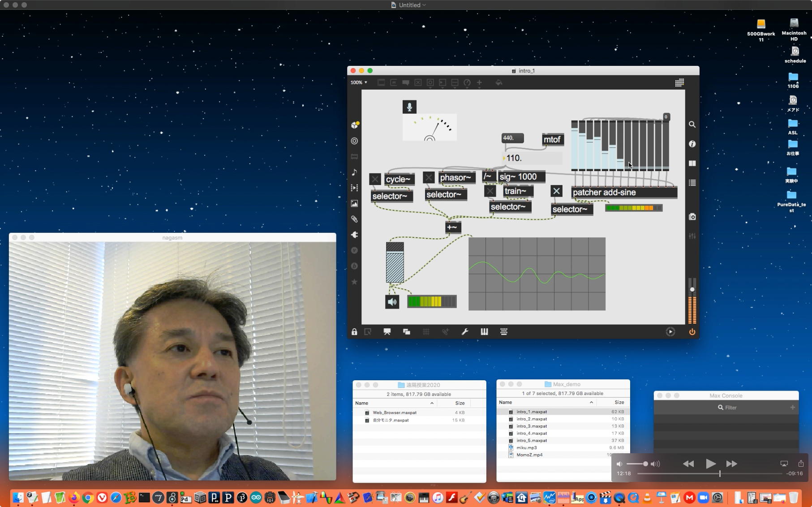The width and height of the screenshot is (812, 507).
Task: Select intro_2.maxpat in Max_demo window
Action: 532,419
